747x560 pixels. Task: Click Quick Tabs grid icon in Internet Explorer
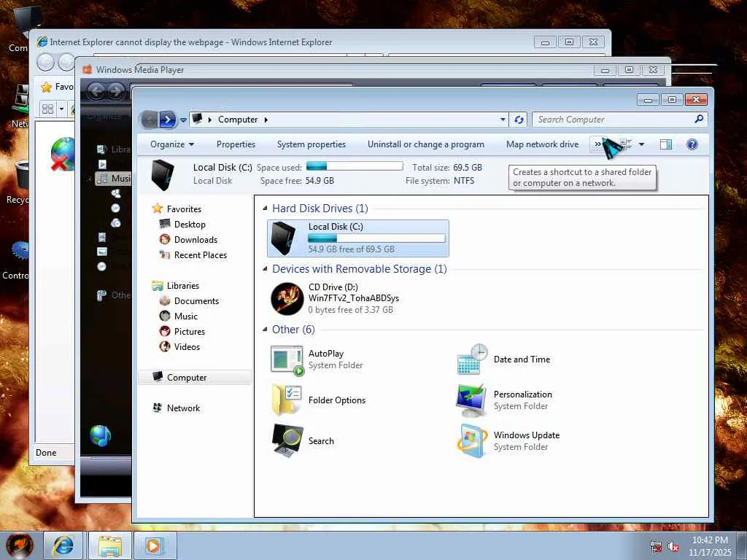click(x=47, y=109)
